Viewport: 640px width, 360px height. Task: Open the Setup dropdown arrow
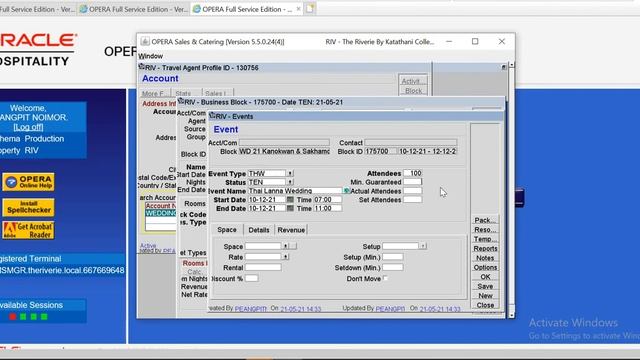(x=423, y=246)
